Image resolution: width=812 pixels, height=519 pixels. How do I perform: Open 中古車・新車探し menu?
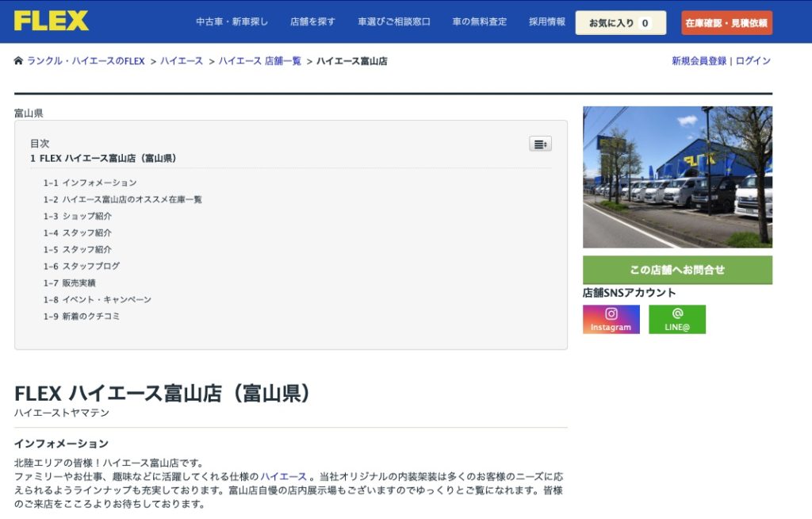[232, 22]
